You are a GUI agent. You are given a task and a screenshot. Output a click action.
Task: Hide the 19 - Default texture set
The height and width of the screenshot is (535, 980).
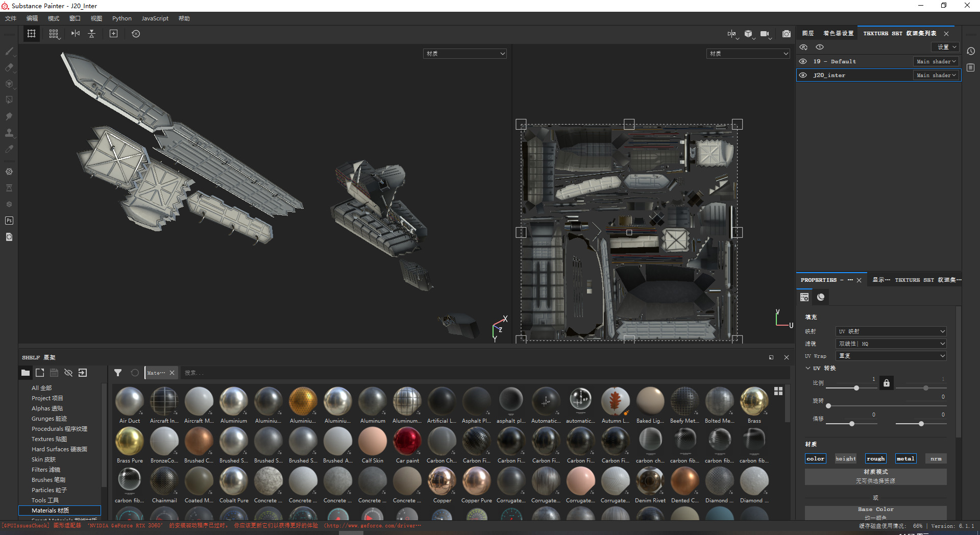tap(803, 61)
